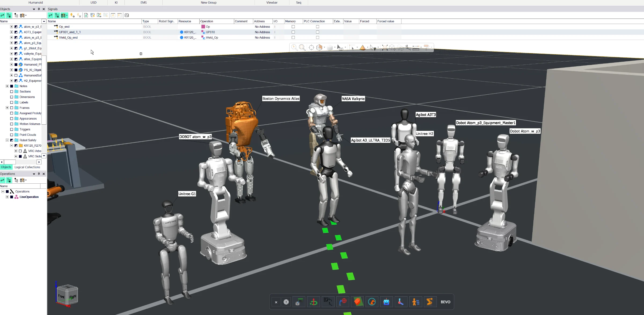
Task: Click the delete signal lightning icon
Action: coord(79,15)
